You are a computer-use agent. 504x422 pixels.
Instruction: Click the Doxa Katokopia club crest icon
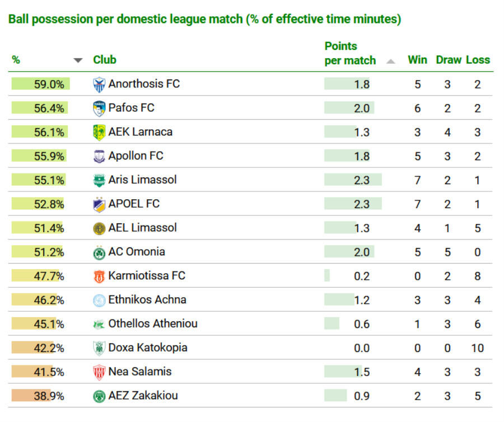click(99, 348)
